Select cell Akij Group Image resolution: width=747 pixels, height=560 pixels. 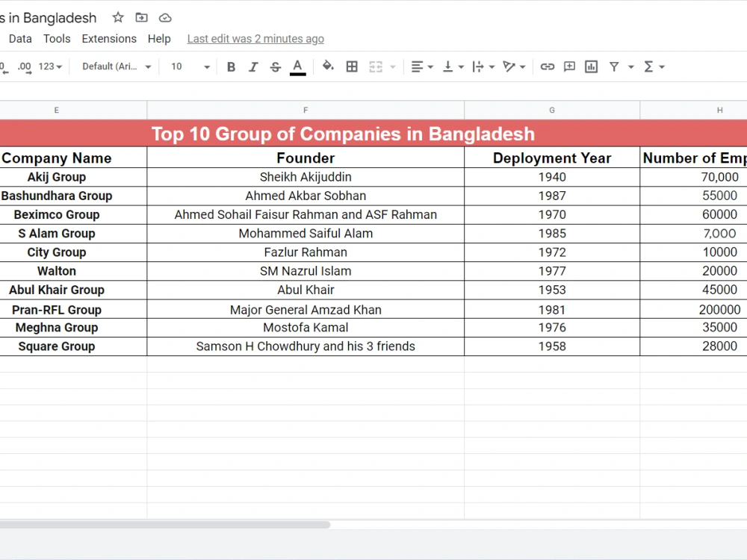(73, 177)
